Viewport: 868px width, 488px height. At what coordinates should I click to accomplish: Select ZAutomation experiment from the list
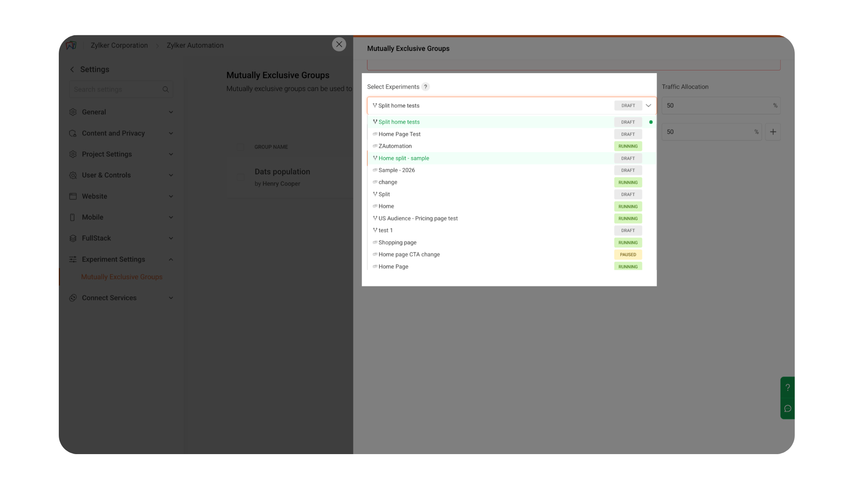click(x=395, y=146)
